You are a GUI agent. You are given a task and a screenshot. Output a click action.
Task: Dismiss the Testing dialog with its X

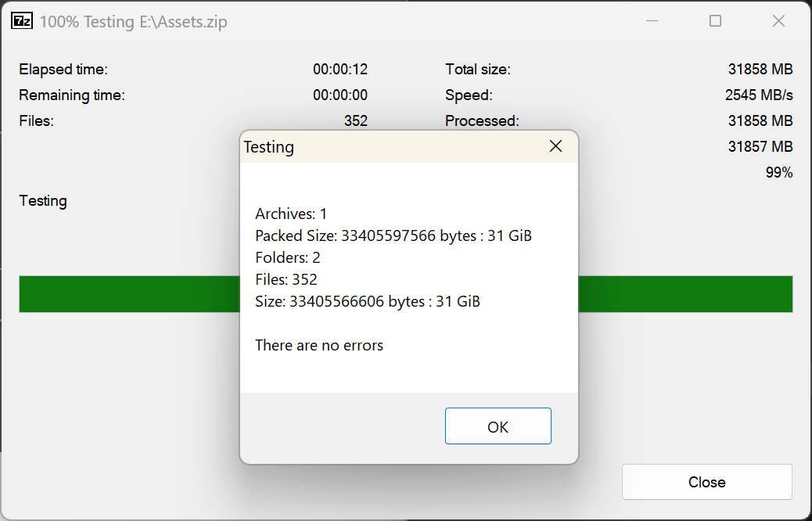555,146
